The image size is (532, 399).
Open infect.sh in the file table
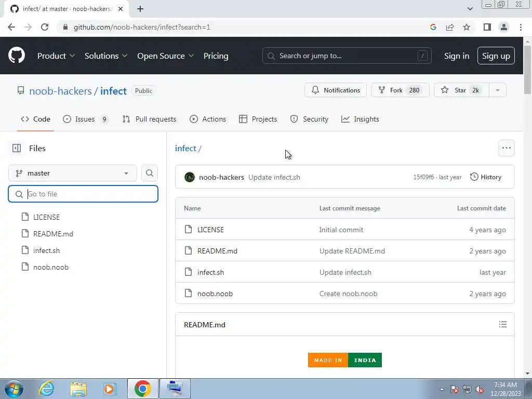[x=210, y=272]
